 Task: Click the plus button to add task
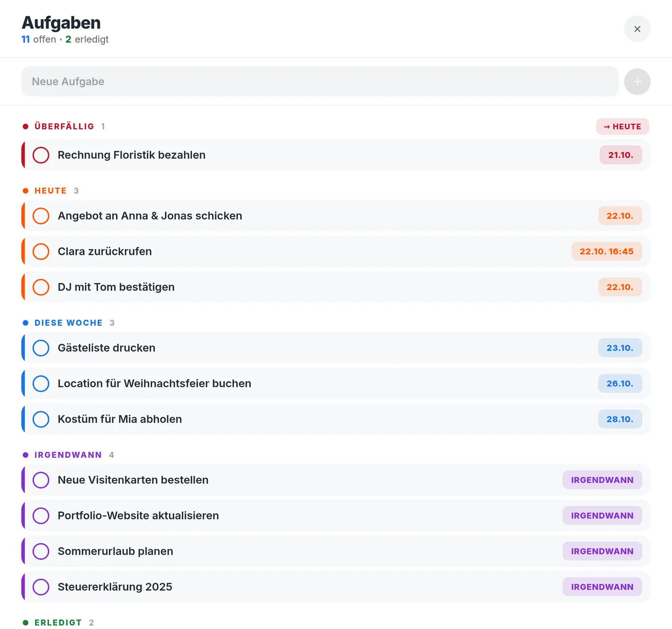(637, 82)
